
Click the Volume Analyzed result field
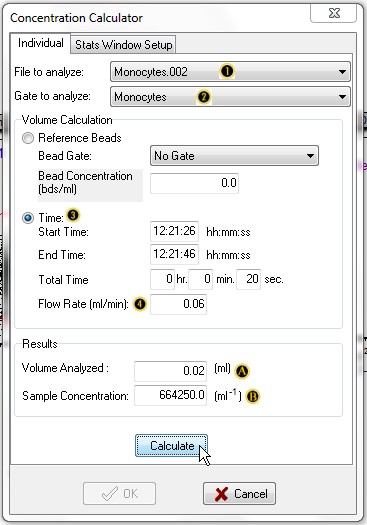(170, 371)
